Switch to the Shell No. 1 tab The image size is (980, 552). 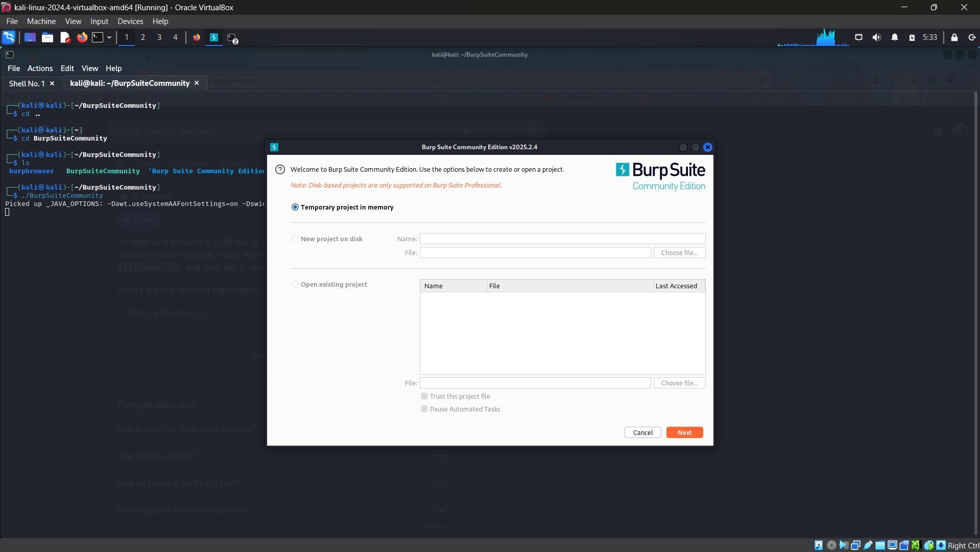[x=28, y=83]
